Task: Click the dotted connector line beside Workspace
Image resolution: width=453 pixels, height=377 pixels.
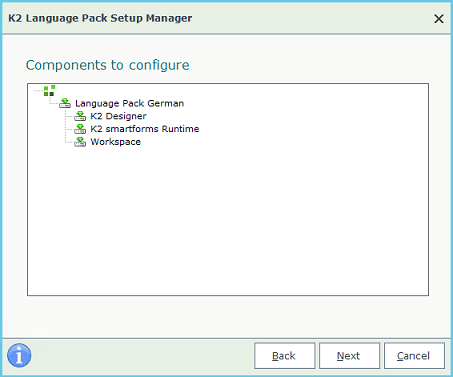Action: [69, 143]
